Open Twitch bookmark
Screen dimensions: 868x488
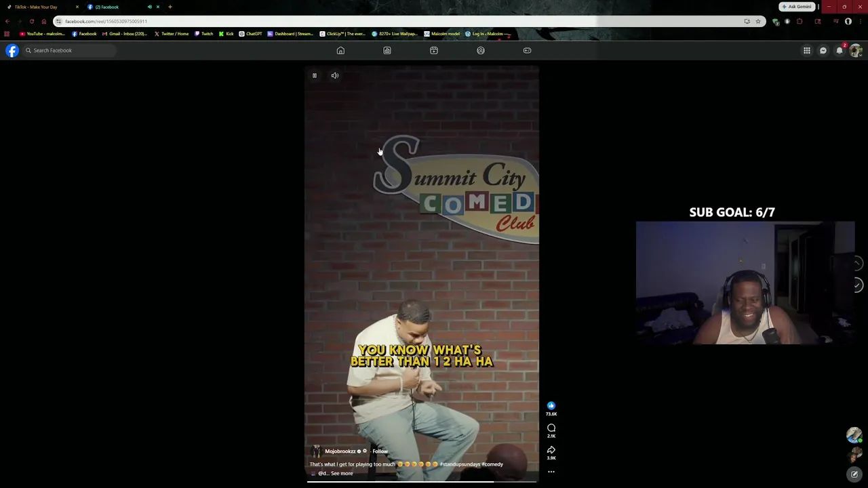[x=203, y=34]
